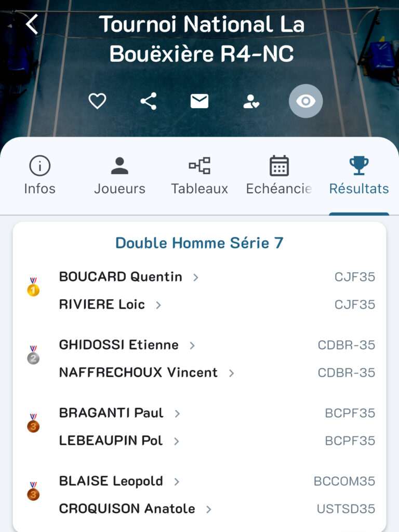The height and width of the screenshot is (532, 399).
Task: Expand chevron next to RIVIERE Loic
Action: coord(158,305)
